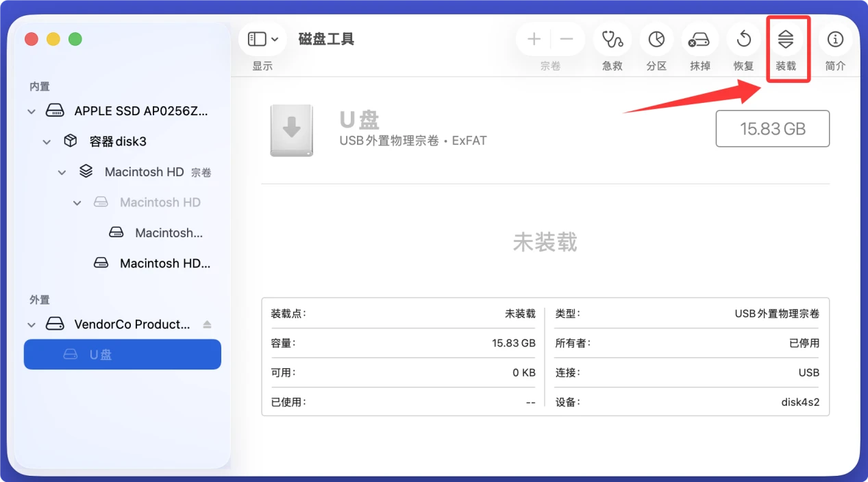
Task: Mount the volume using the 装载 icon
Action: (787, 39)
